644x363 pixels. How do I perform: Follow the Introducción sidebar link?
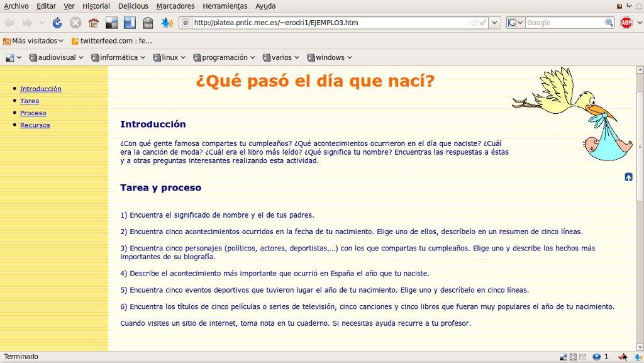[41, 89]
